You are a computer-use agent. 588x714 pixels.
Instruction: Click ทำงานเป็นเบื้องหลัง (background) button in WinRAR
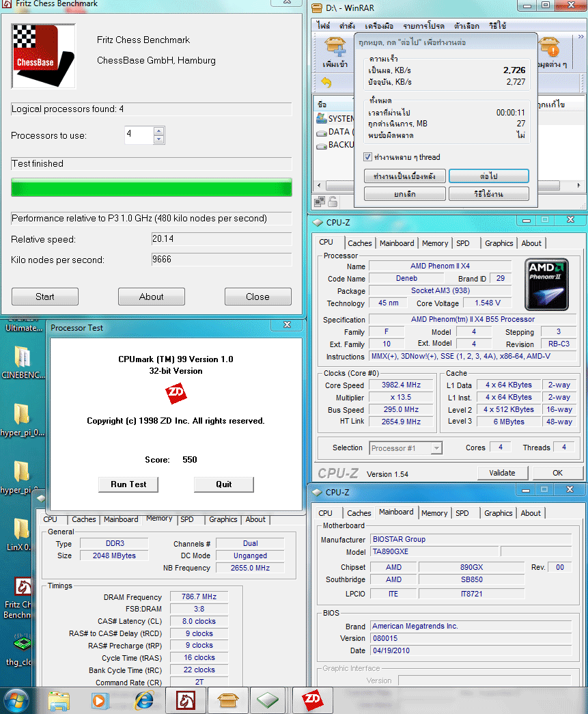tap(405, 176)
